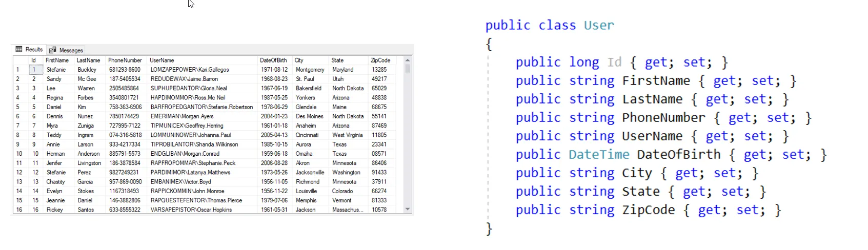Click the state cell Colorado

tap(349, 191)
